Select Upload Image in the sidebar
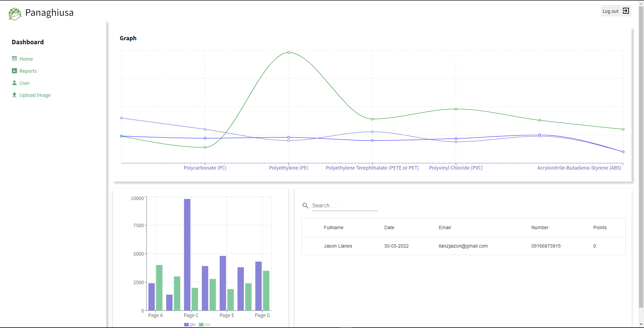 click(35, 95)
